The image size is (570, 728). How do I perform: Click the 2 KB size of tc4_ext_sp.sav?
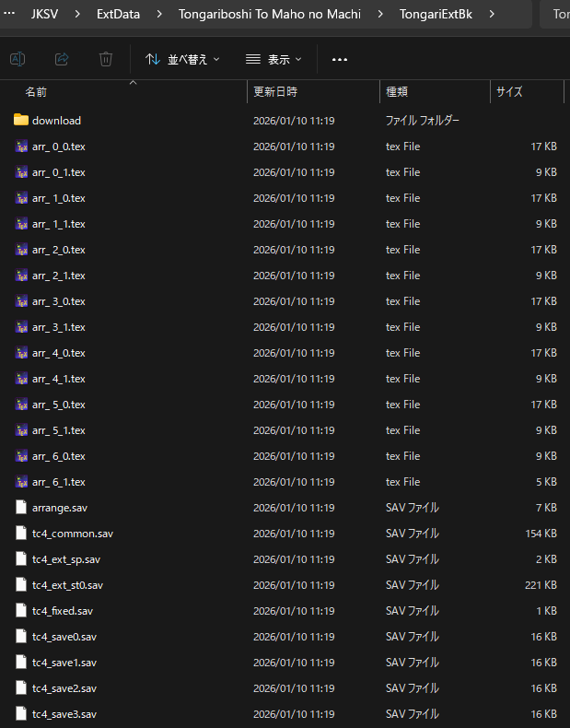[546, 559]
